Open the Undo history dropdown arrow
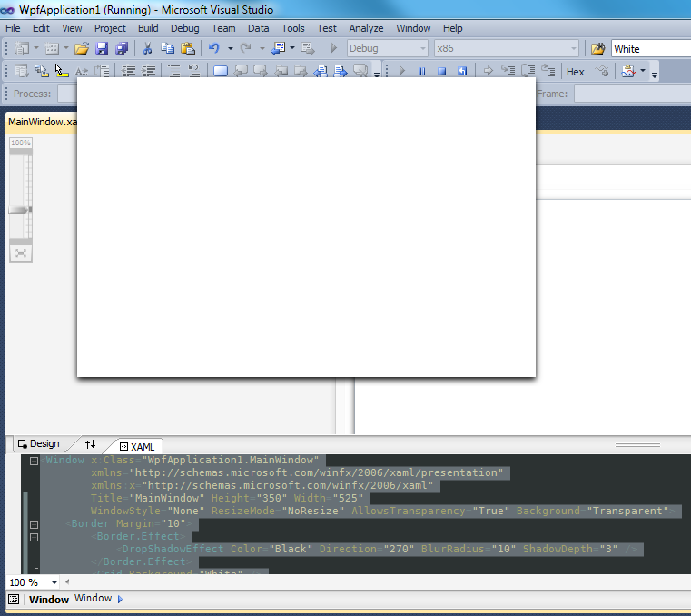The image size is (691, 616). pyautogui.click(x=230, y=48)
